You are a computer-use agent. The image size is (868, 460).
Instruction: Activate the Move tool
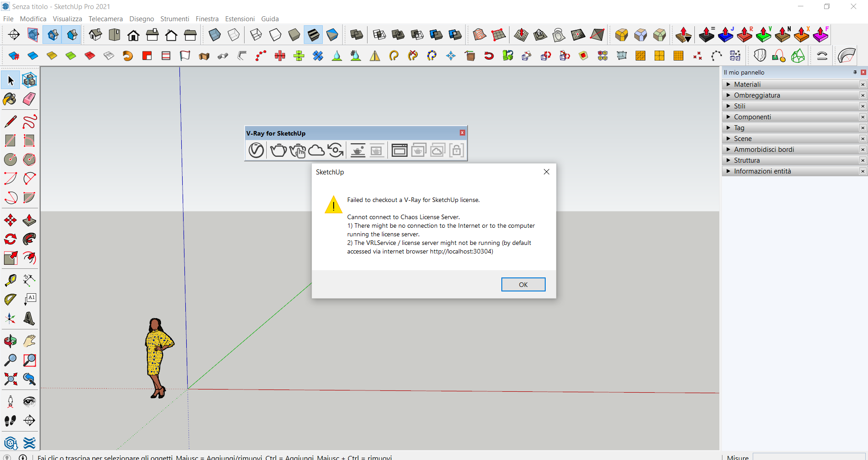[10, 220]
